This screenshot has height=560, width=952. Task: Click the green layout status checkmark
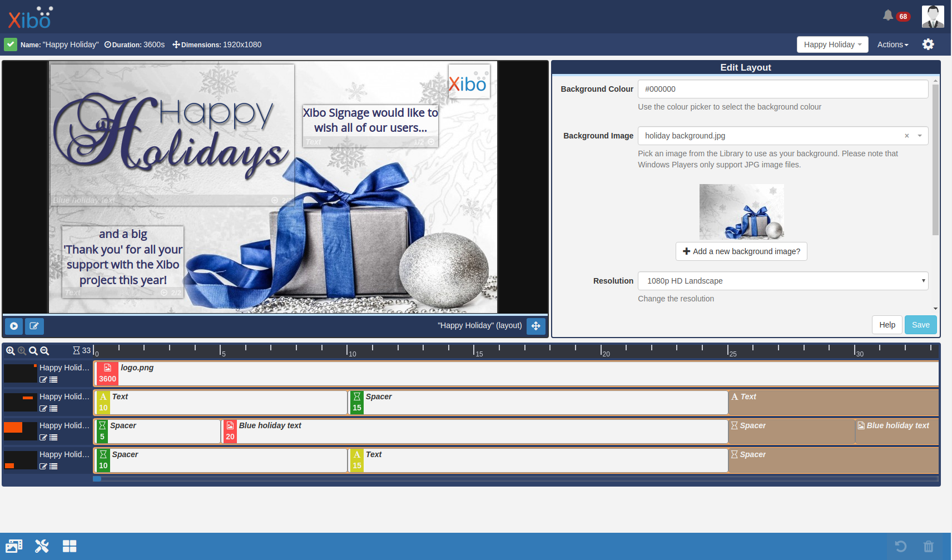(11, 44)
